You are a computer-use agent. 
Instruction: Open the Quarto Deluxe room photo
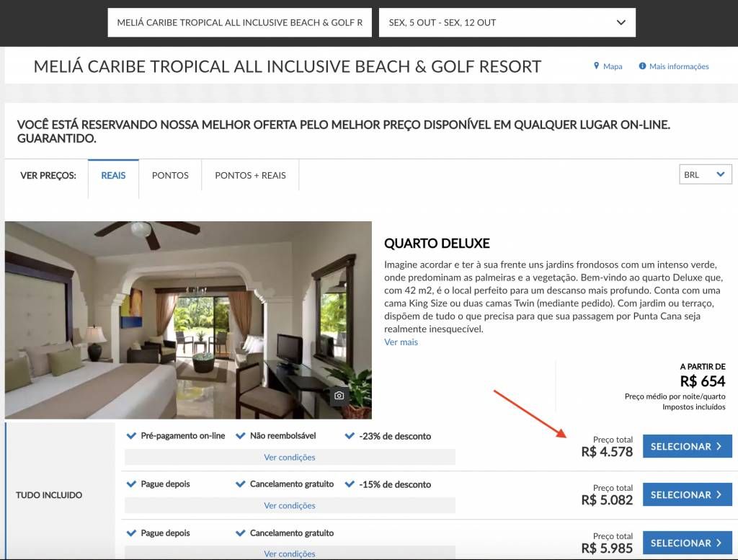coord(188,320)
